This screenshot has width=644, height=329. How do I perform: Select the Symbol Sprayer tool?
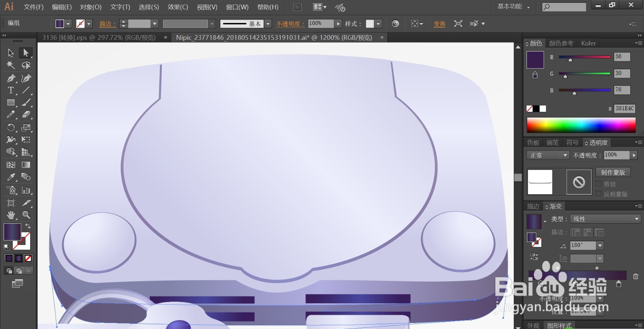pos(11,190)
